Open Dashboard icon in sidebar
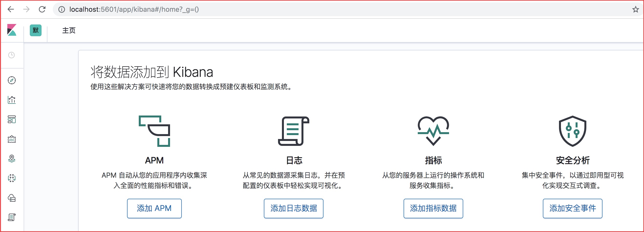 (x=12, y=119)
